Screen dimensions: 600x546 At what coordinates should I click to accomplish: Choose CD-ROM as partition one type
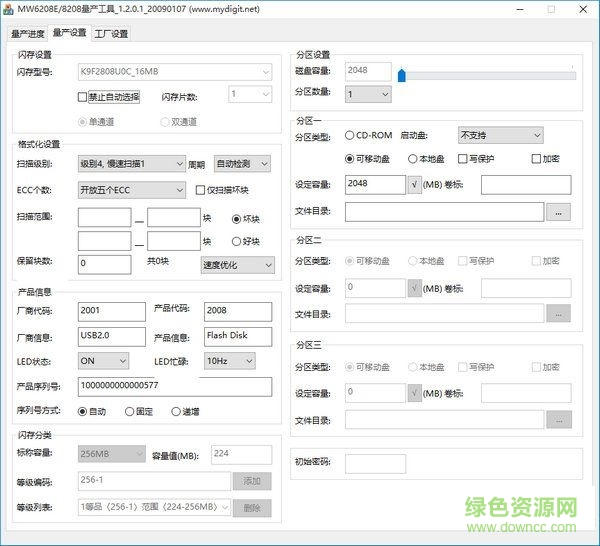(x=350, y=135)
